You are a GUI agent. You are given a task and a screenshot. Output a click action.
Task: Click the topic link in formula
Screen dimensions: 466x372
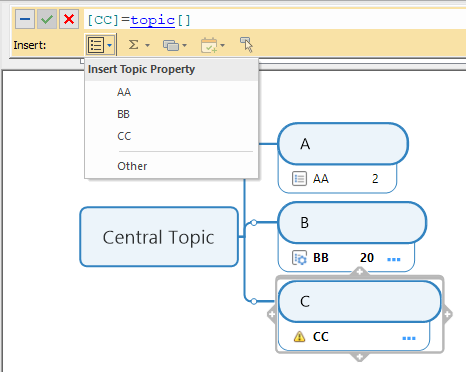tap(152, 20)
